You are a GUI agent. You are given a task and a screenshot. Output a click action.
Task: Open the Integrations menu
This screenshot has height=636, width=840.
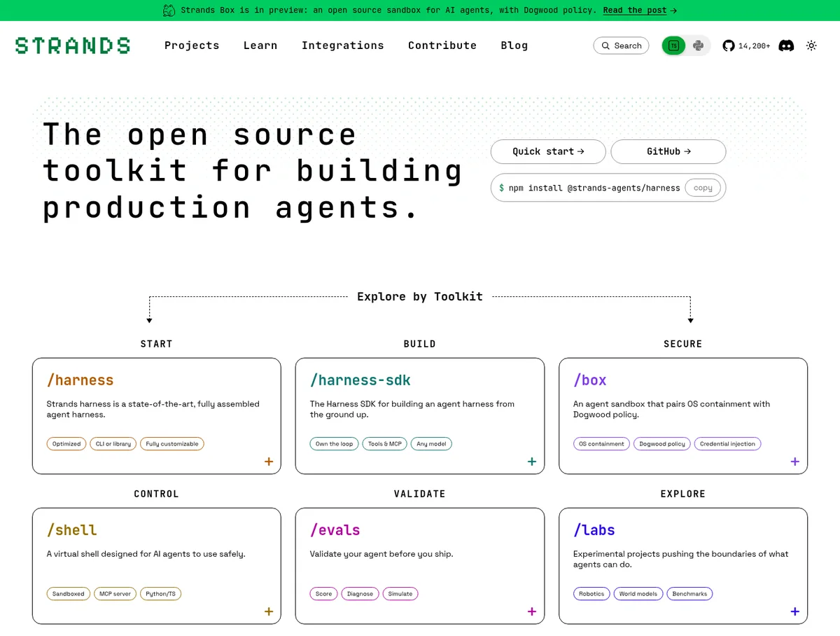point(343,46)
